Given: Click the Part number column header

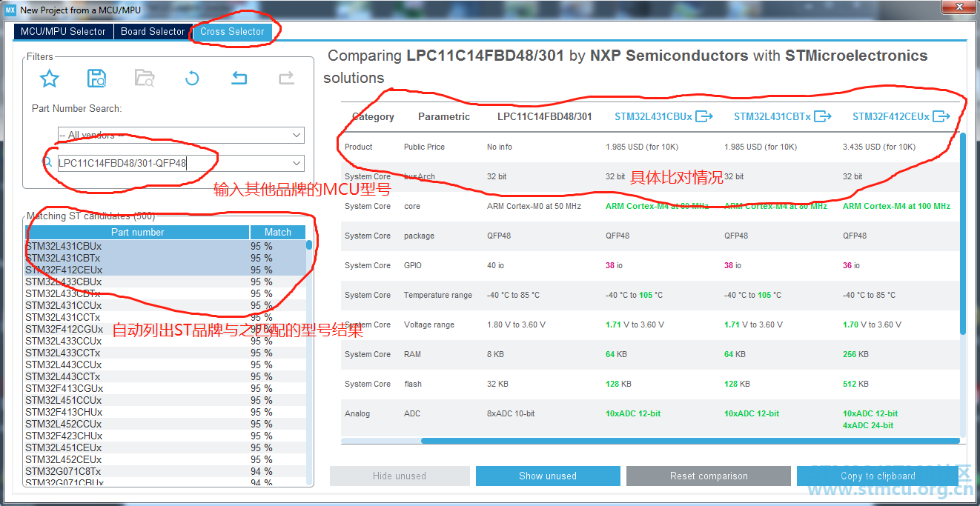Looking at the screenshot, I should click(138, 232).
